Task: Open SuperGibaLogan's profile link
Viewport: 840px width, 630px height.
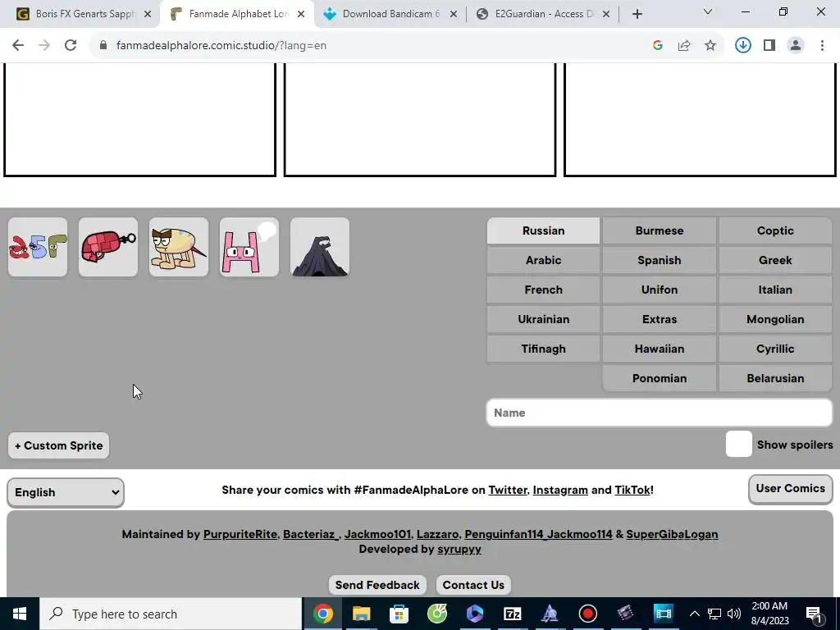Action: pyautogui.click(x=672, y=534)
